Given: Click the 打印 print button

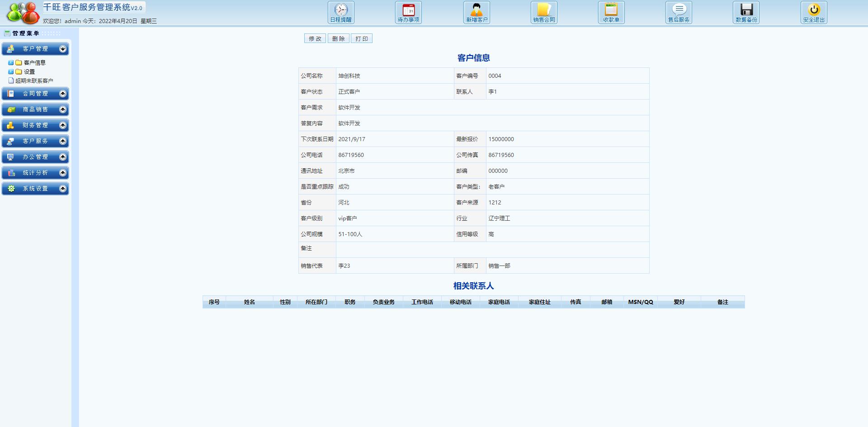Looking at the screenshot, I should [362, 38].
